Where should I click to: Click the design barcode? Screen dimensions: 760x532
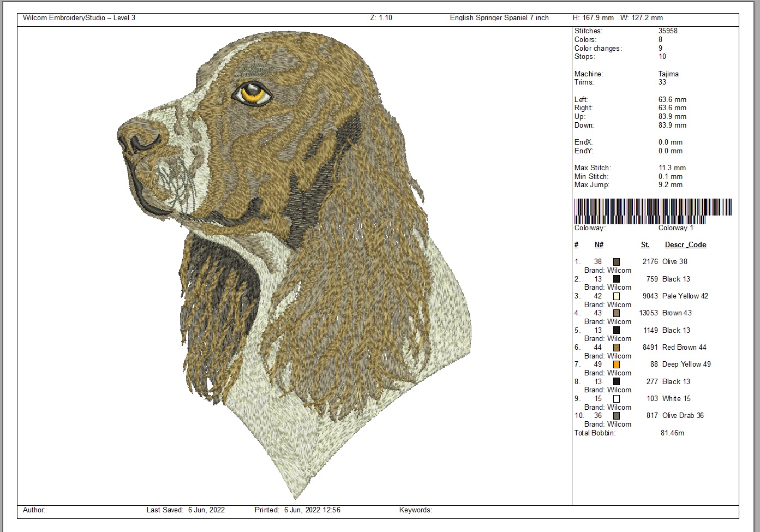(x=653, y=210)
